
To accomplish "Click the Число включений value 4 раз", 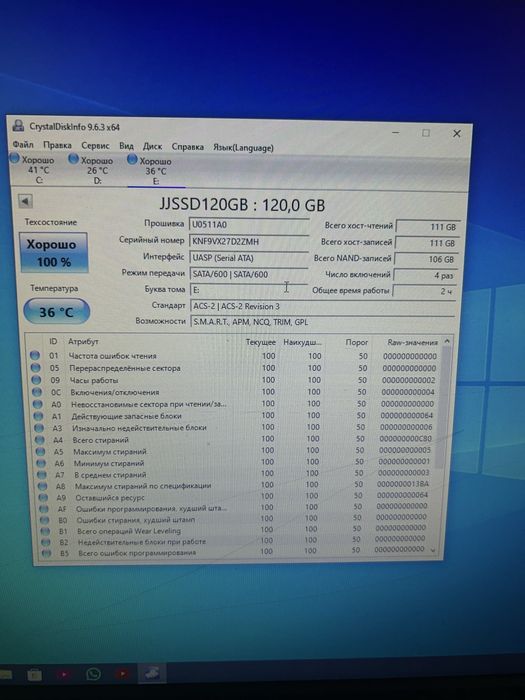I will click(425, 275).
